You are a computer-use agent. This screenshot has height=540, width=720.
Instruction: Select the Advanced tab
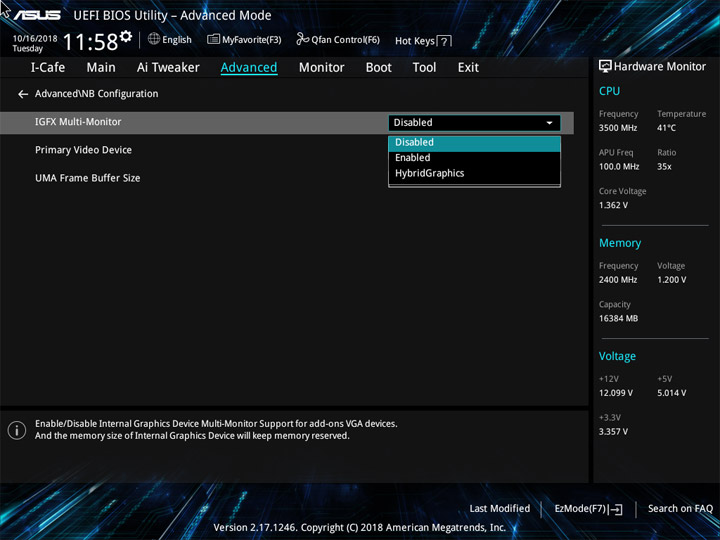249,68
